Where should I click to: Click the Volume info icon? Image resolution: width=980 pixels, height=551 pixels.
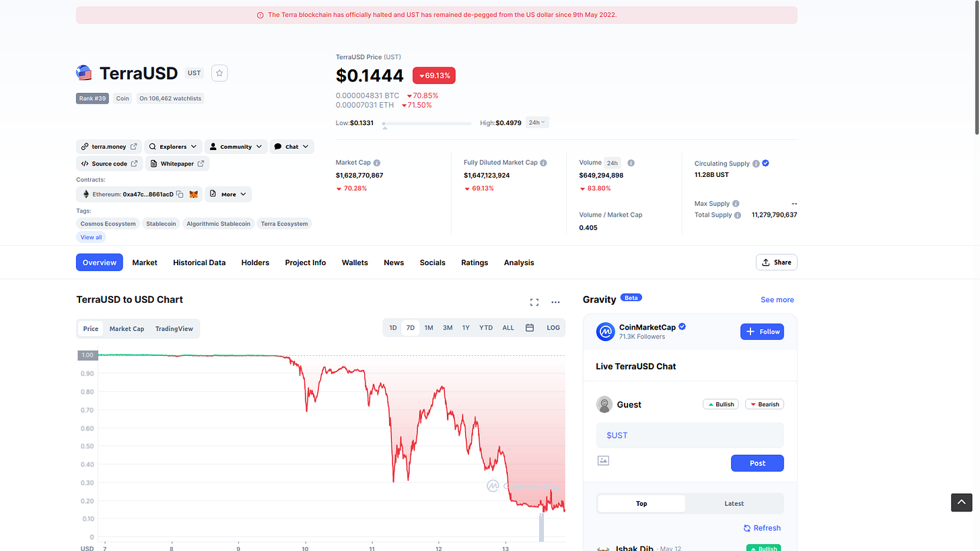coord(631,163)
